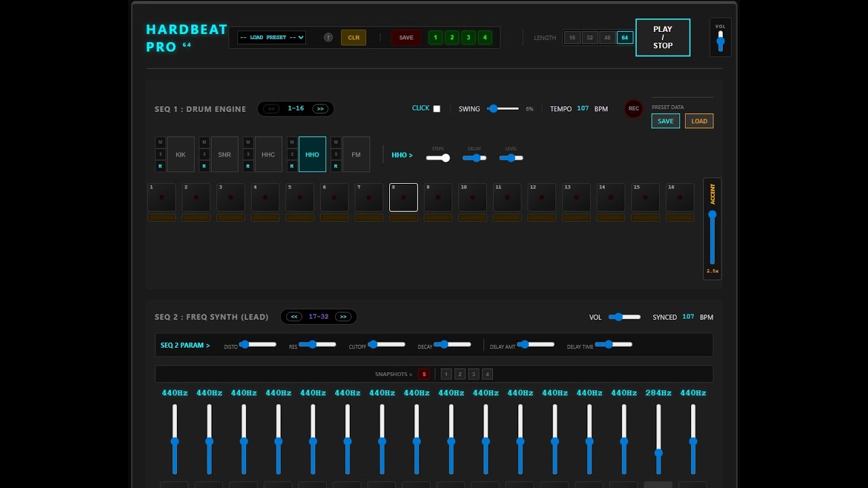Select green memory slot 1

(x=435, y=37)
